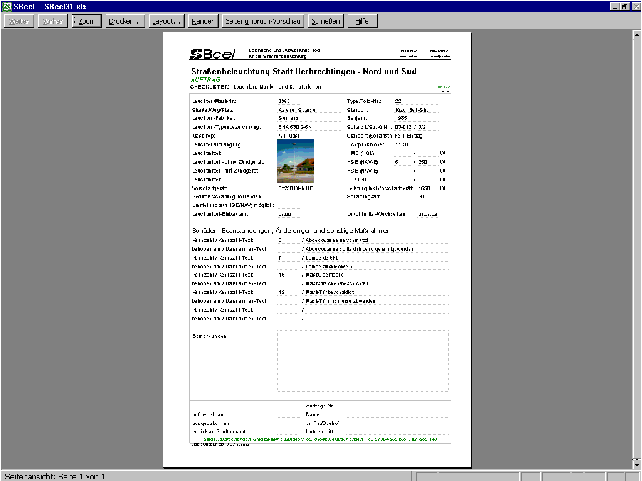Image resolution: width=642 pixels, height=481 pixels.
Task: Toggle the Zoom button
Action: [86, 21]
